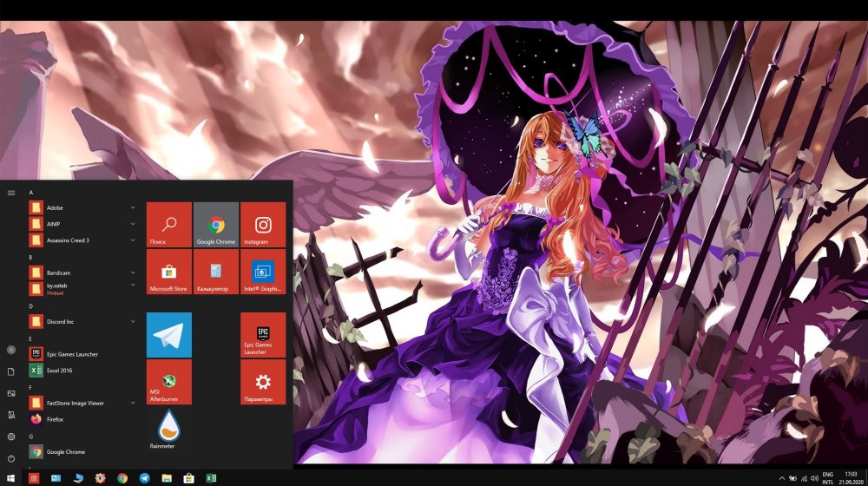868x486 pixels.
Task: Launch the Epic Games Launcher tile
Action: click(262, 335)
